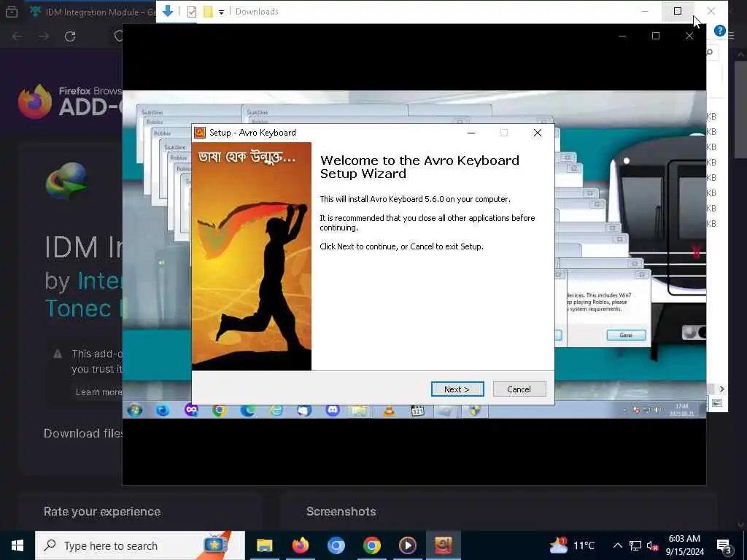Create new folder via yellow folder icon
747x560 pixels.
coord(208,12)
